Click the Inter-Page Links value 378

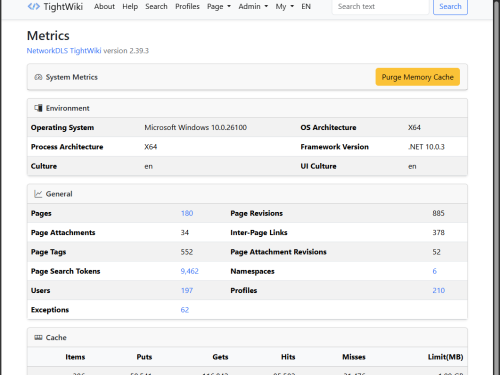[x=439, y=233]
